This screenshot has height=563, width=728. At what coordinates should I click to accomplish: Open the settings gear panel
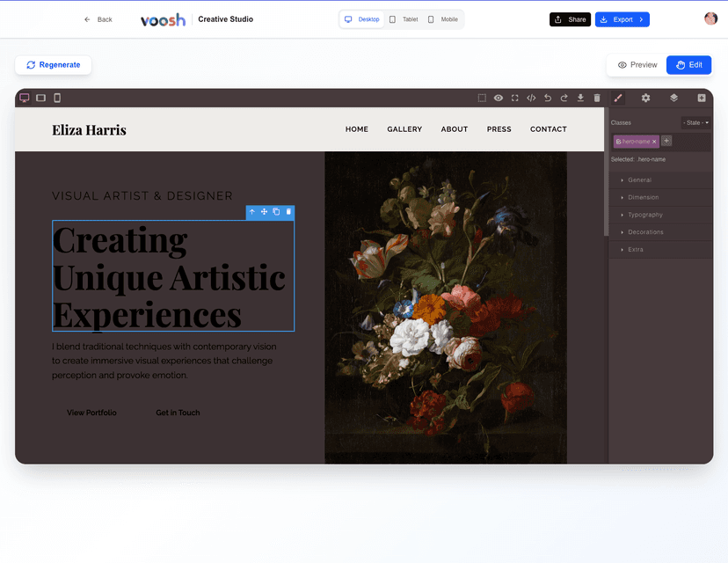coord(646,98)
